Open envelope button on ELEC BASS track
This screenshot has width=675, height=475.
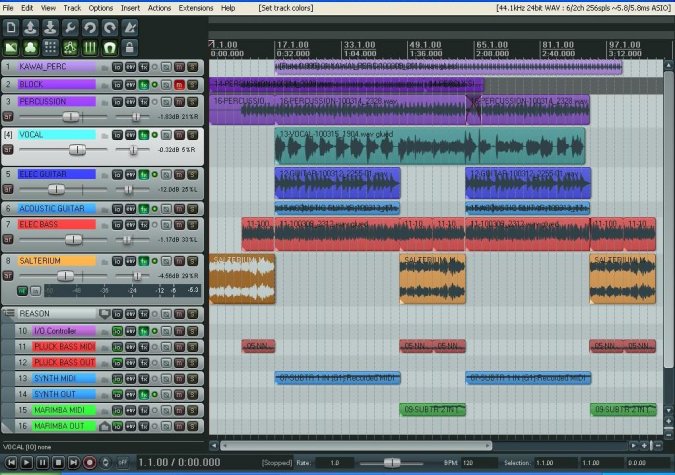coord(130,225)
